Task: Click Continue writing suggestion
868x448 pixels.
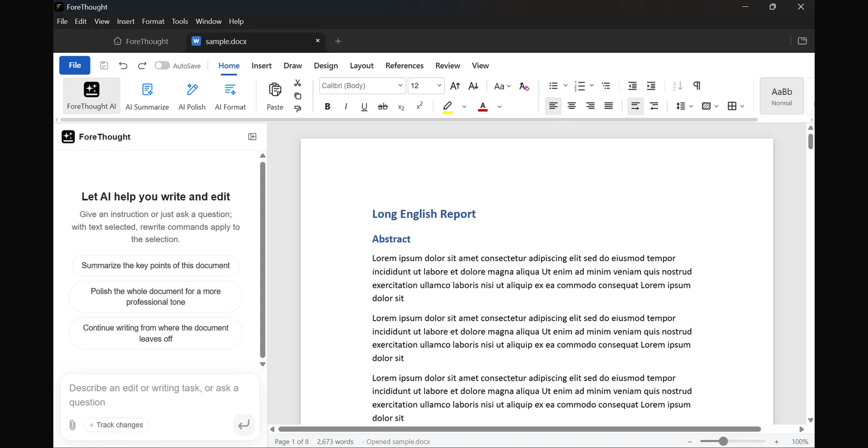Action: click(156, 333)
